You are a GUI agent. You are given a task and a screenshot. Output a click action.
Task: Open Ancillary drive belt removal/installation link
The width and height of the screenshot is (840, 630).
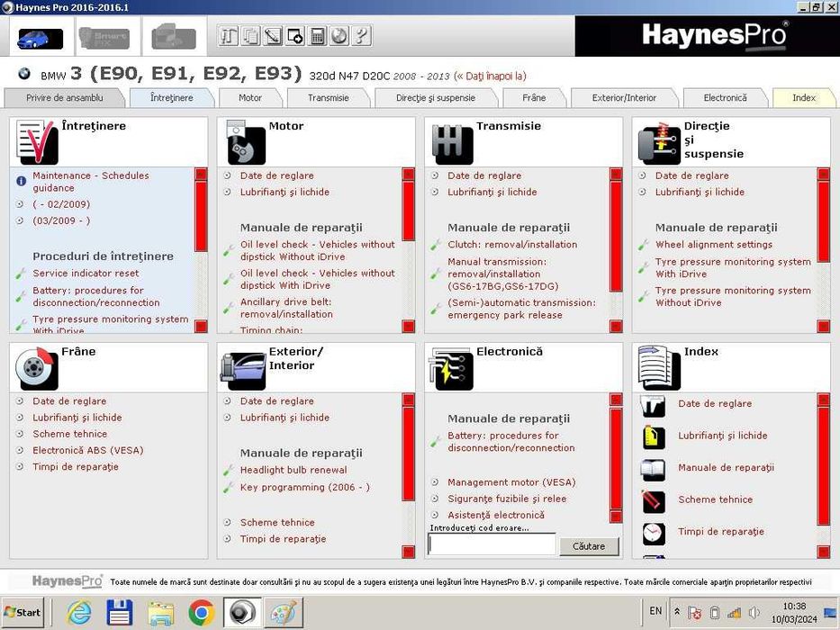click(286, 308)
